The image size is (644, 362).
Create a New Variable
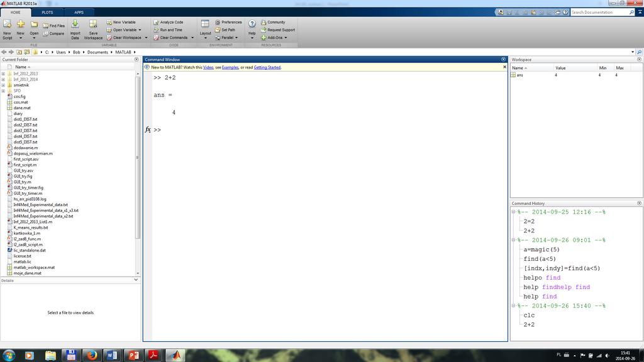coord(121,22)
